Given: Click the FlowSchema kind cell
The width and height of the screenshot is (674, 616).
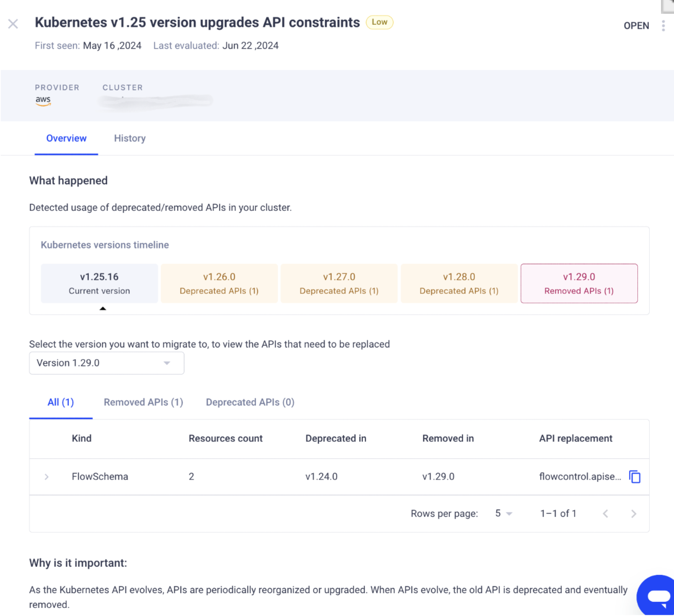Looking at the screenshot, I should [x=100, y=477].
